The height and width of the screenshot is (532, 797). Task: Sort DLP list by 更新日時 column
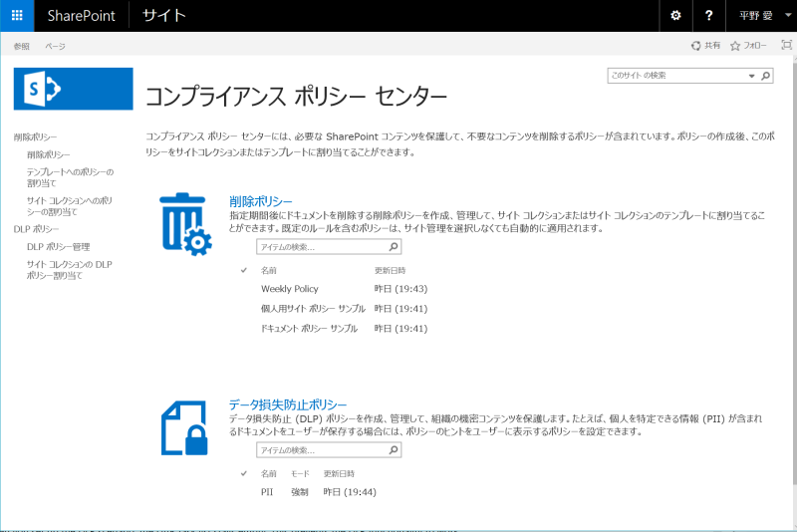click(x=339, y=473)
